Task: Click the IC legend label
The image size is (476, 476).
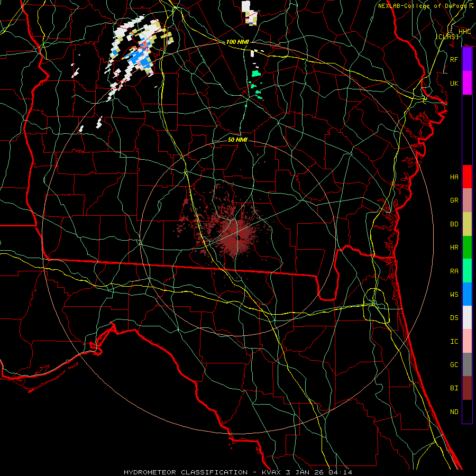Action: click(454, 342)
